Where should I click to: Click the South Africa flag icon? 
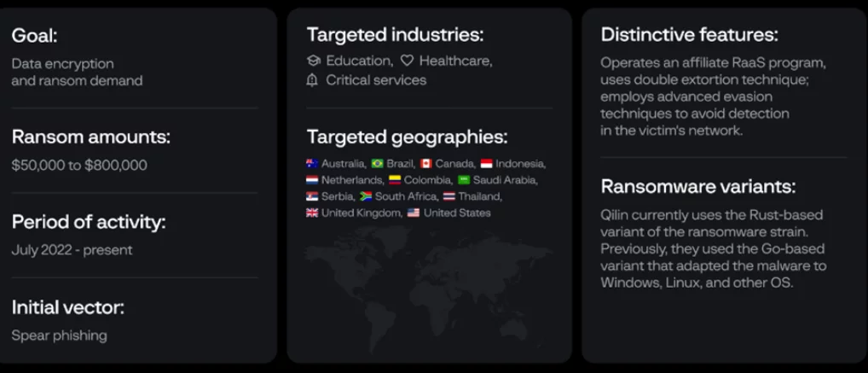coord(365,196)
